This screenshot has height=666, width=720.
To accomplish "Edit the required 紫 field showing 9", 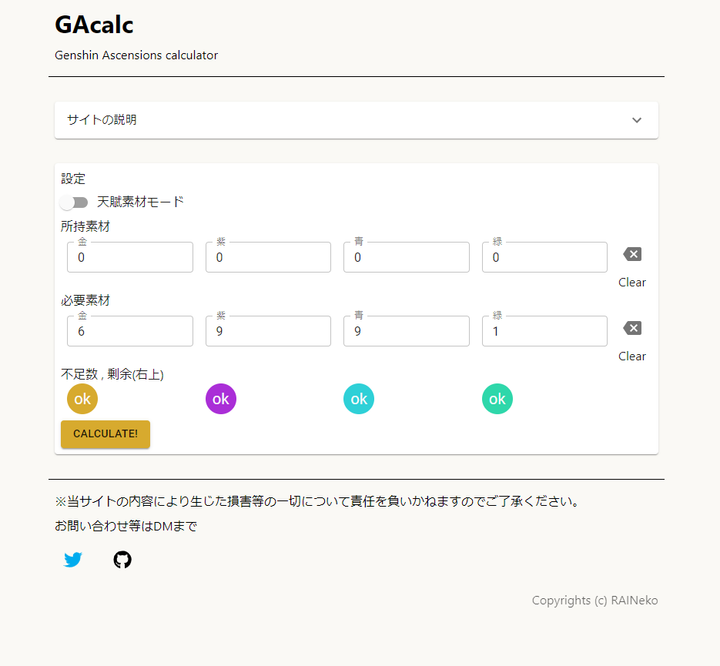I will click(268, 332).
